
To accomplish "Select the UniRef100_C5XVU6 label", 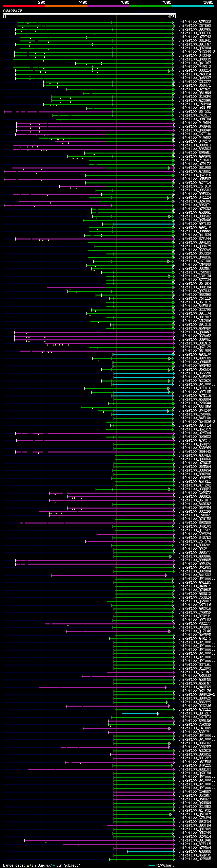I will coord(195,414).
